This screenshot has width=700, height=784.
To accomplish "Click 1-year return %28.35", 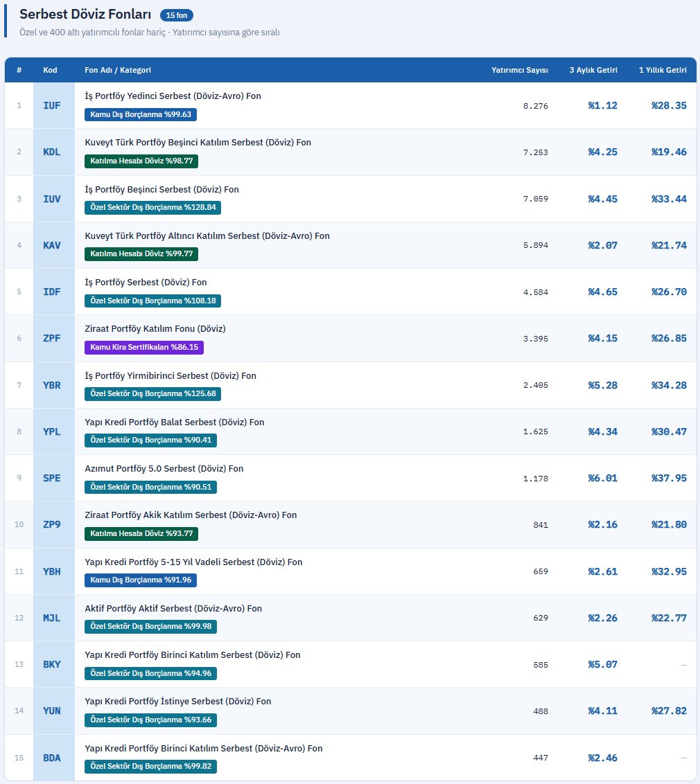I will click(669, 105).
